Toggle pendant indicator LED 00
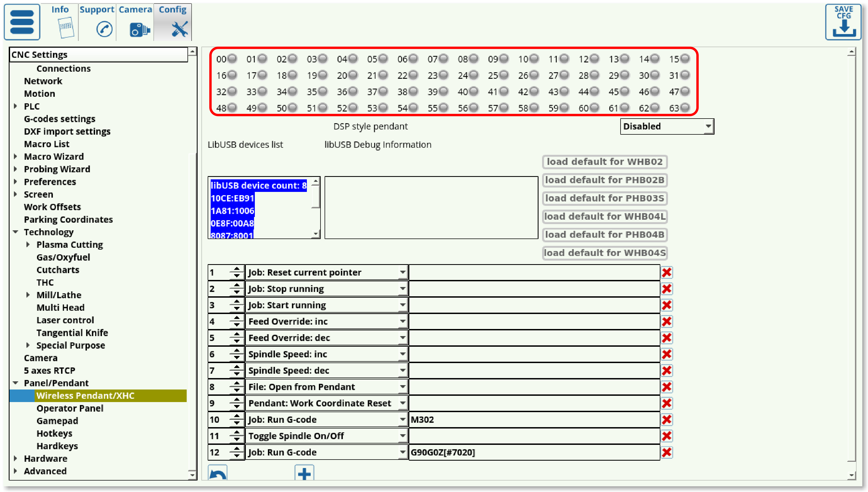 click(x=232, y=59)
